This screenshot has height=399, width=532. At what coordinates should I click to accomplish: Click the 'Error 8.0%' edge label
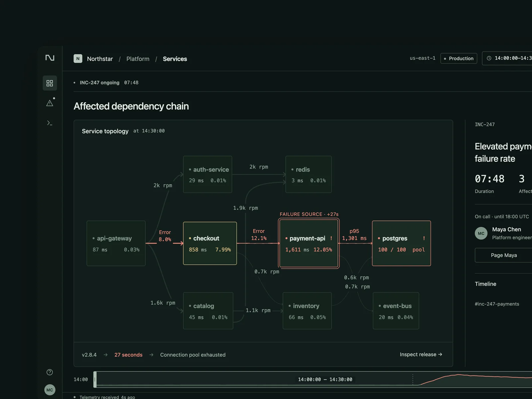click(165, 236)
